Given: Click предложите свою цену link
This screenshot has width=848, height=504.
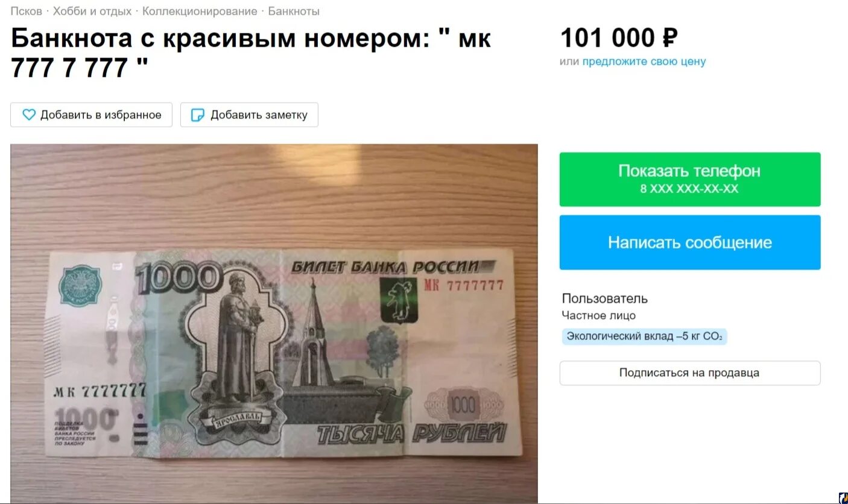Looking at the screenshot, I should (644, 61).
